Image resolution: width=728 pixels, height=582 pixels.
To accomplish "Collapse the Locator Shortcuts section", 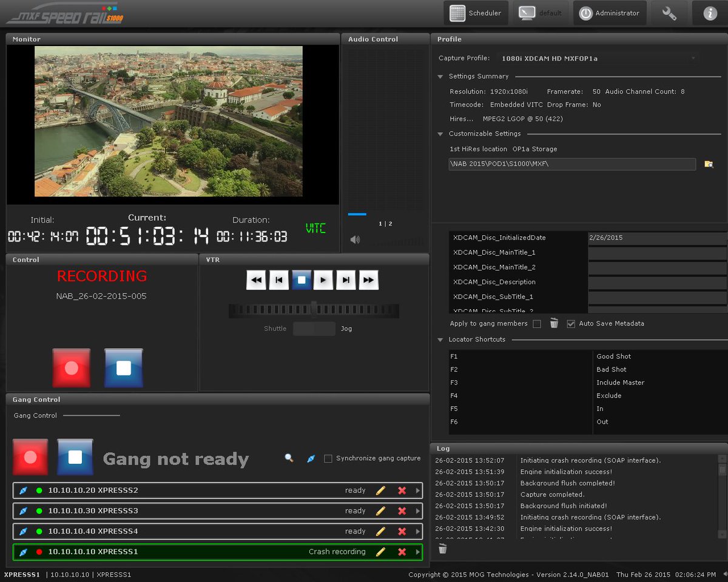I will click(440, 339).
